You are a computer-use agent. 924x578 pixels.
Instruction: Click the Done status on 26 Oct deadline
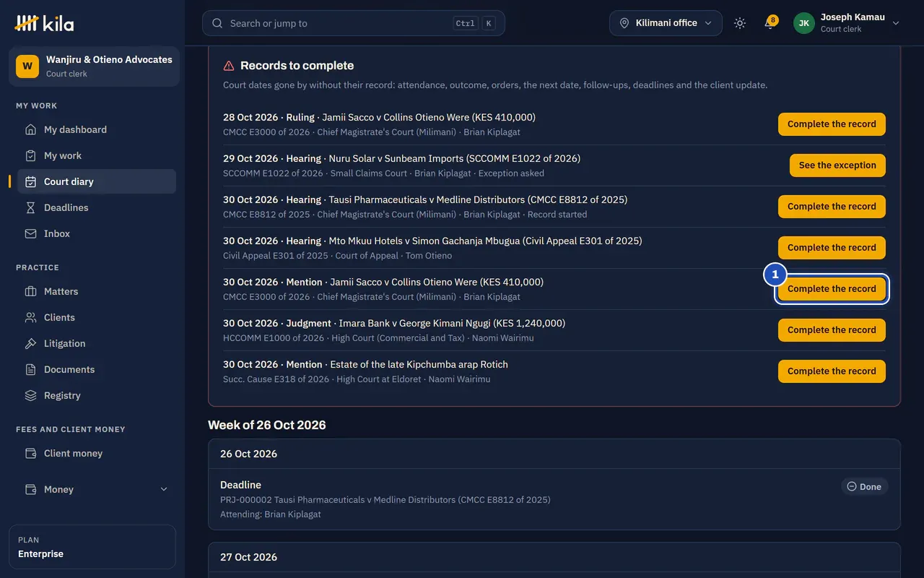pos(865,487)
